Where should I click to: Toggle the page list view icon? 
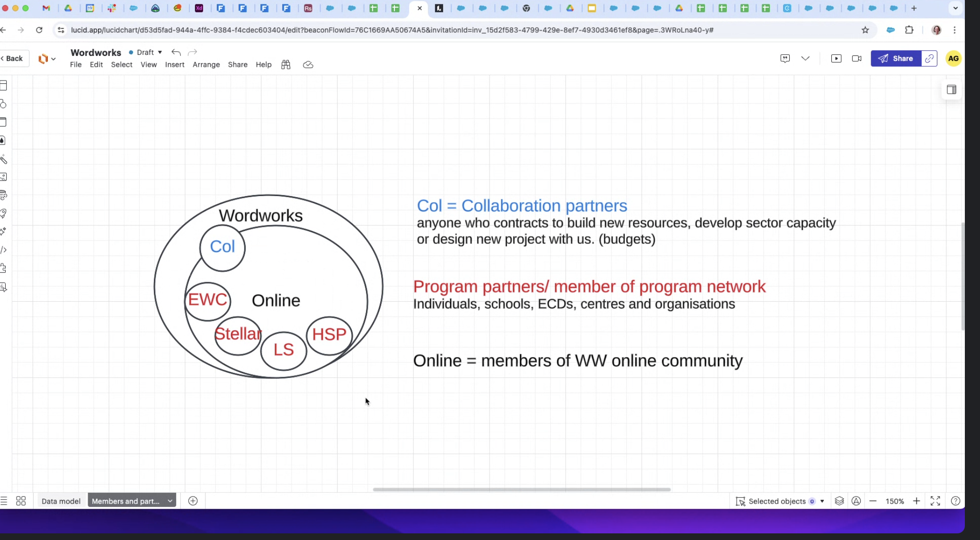coord(4,501)
